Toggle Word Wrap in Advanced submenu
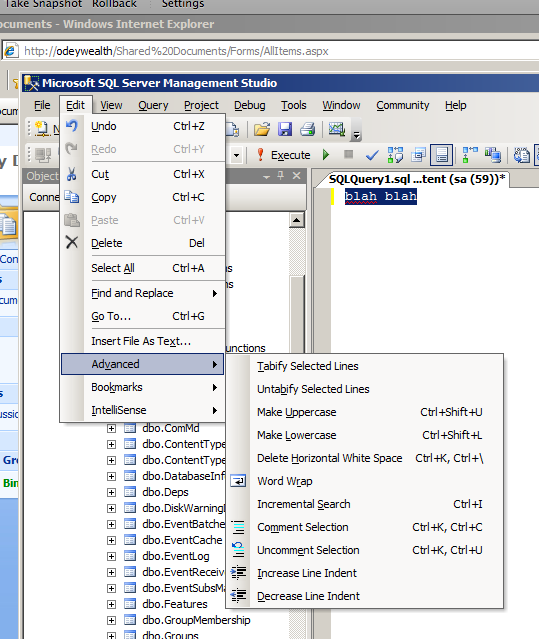 365,481
